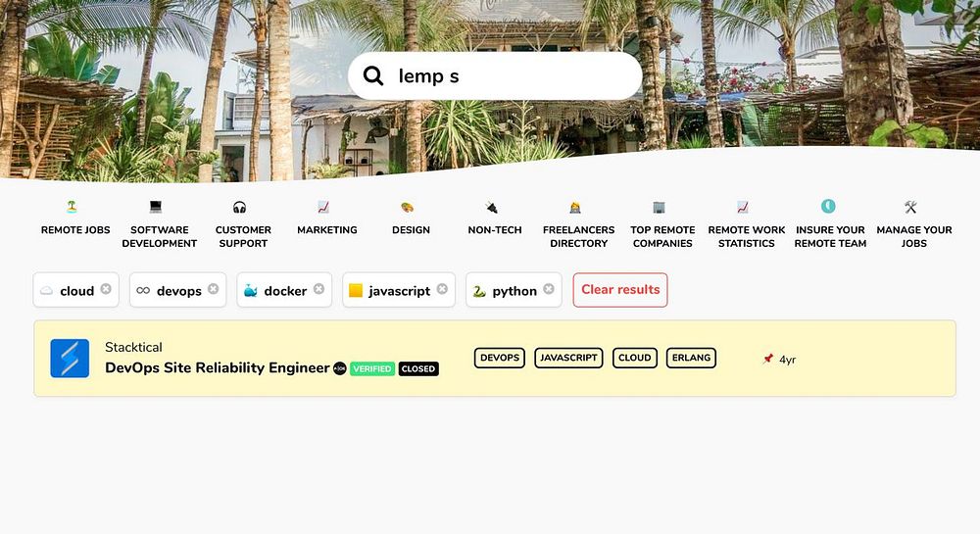
Task: Open the Marketing category
Action: pos(327,230)
